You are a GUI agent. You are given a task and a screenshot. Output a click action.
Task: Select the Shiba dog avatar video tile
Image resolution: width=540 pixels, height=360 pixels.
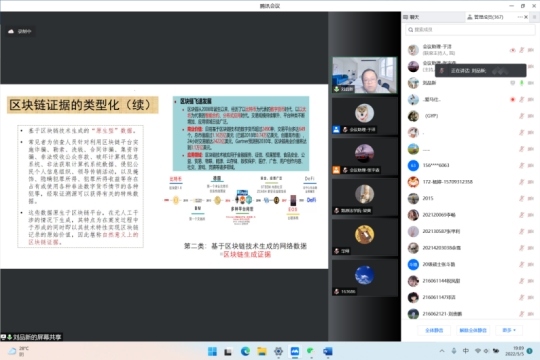coord(364,116)
